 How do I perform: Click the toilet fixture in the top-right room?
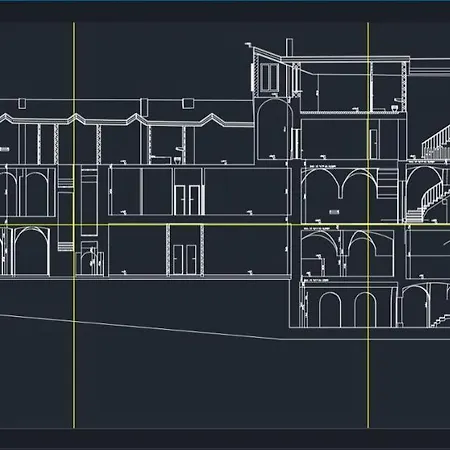click(x=395, y=108)
